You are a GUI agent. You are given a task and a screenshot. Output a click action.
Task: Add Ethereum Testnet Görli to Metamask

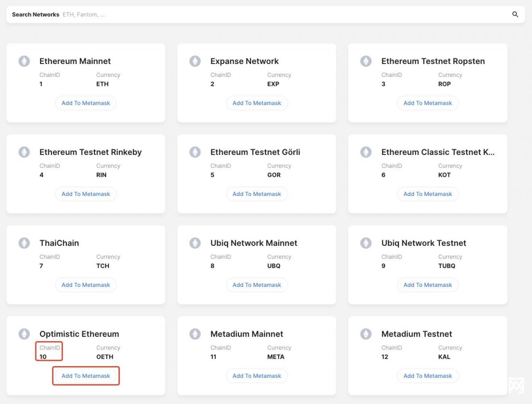click(x=257, y=194)
